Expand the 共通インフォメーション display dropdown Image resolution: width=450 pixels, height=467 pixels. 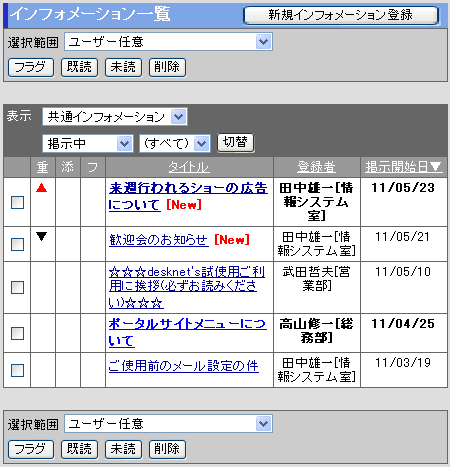(x=115, y=117)
